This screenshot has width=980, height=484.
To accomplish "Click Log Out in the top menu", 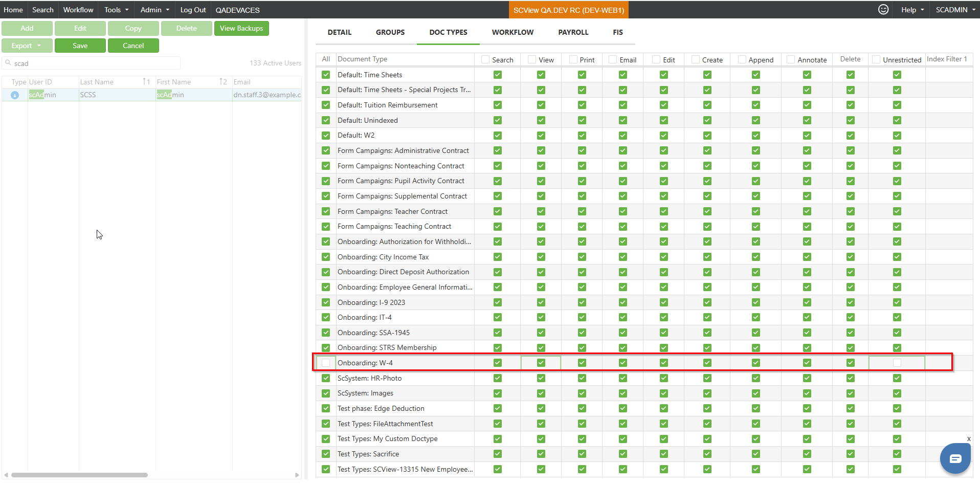I will [193, 10].
